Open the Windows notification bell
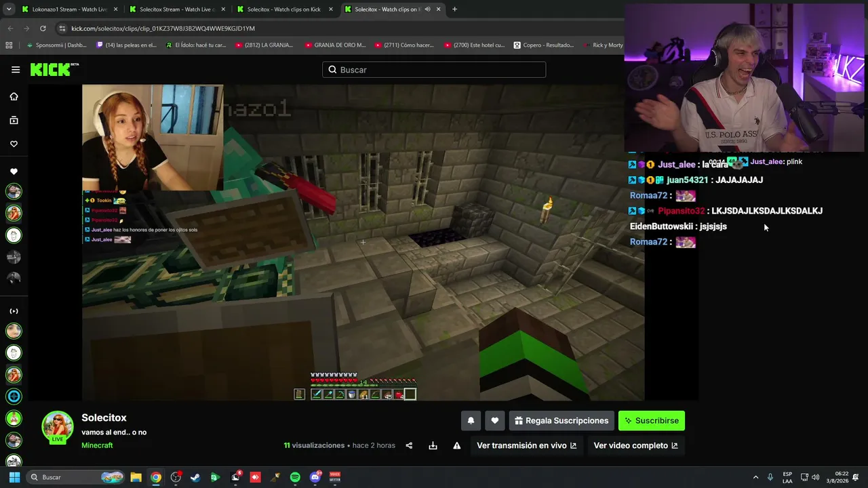Screen dimensions: 868x488 856,477
